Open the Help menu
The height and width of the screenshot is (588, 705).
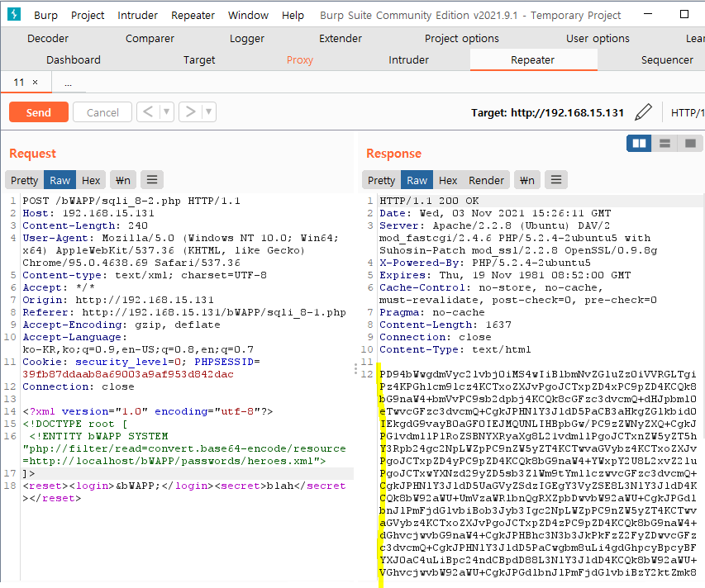293,15
